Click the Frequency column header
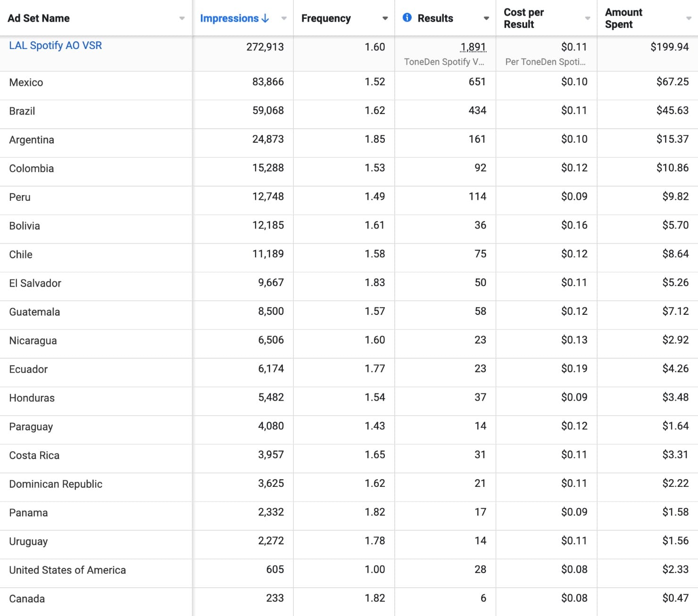This screenshot has width=698, height=616. point(326,18)
